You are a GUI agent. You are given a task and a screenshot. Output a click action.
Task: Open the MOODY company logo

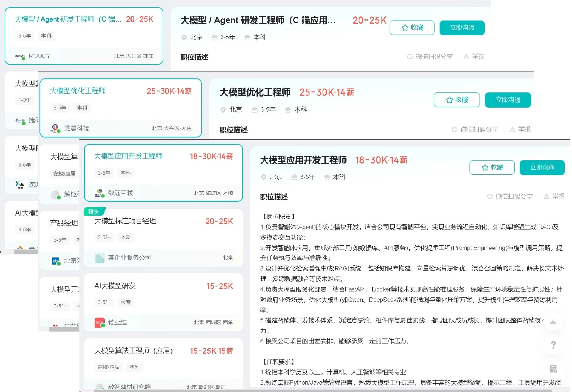(20, 56)
